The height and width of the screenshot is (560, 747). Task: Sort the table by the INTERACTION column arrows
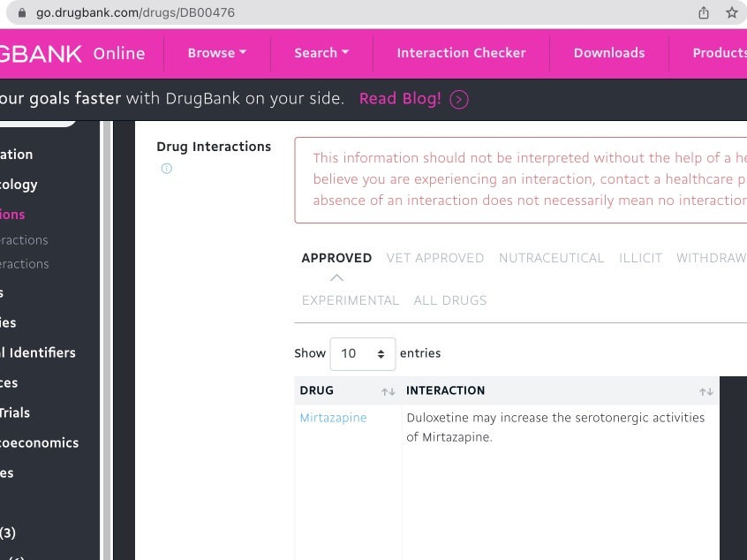coord(706,392)
